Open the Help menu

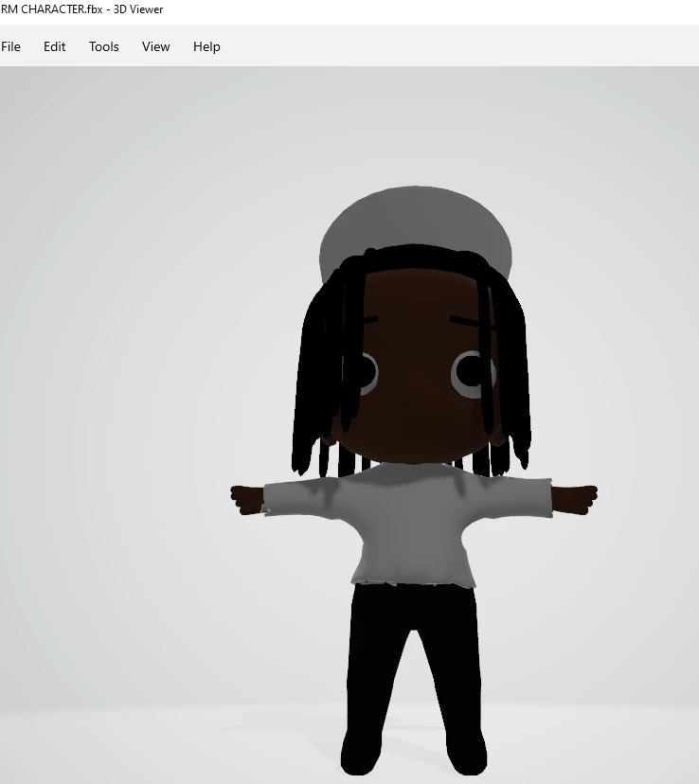(206, 46)
